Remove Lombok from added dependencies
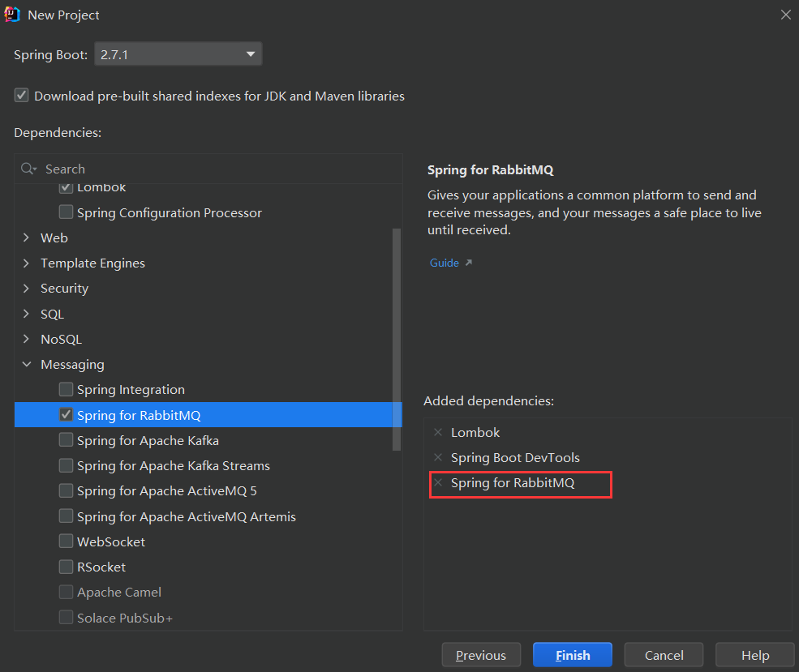 pyautogui.click(x=438, y=432)
